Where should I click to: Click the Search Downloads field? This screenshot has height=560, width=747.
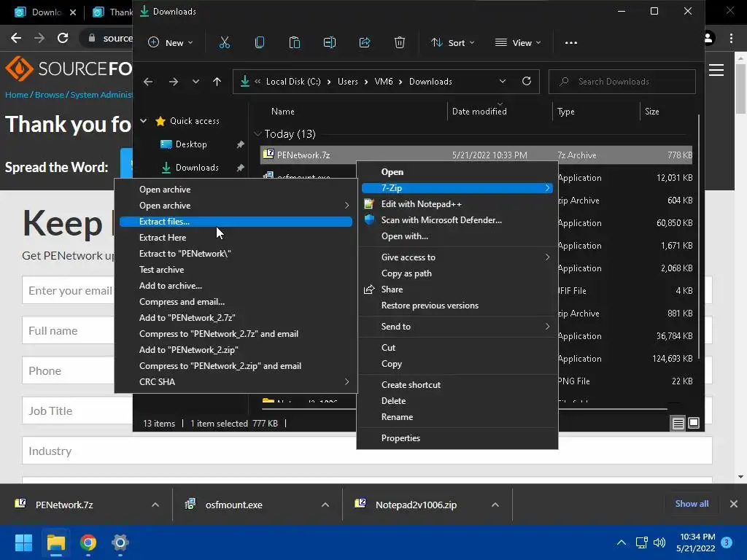[x=622, y=82]
